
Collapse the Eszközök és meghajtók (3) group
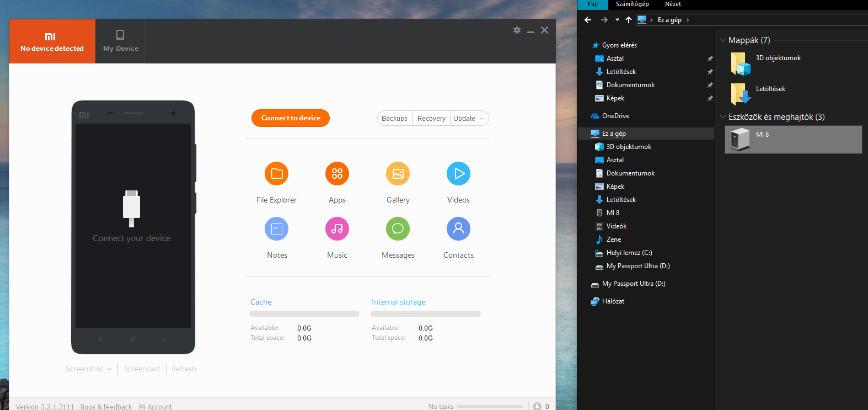pos(723,117)
